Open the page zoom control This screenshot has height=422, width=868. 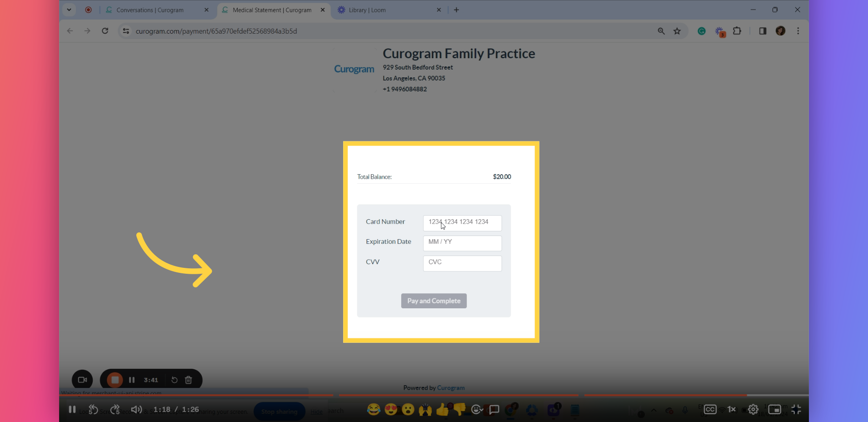[x=661, y=31]
